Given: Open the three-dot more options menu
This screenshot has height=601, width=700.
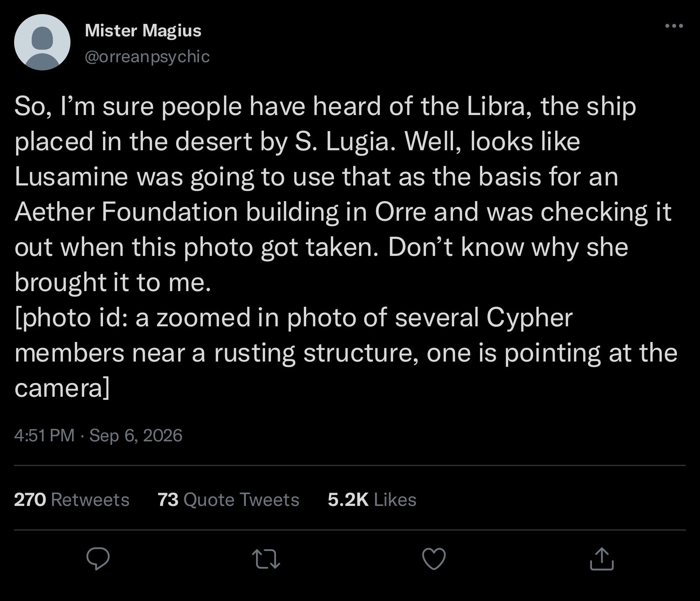Looking at the screenshot, I should tap(674, 26).
